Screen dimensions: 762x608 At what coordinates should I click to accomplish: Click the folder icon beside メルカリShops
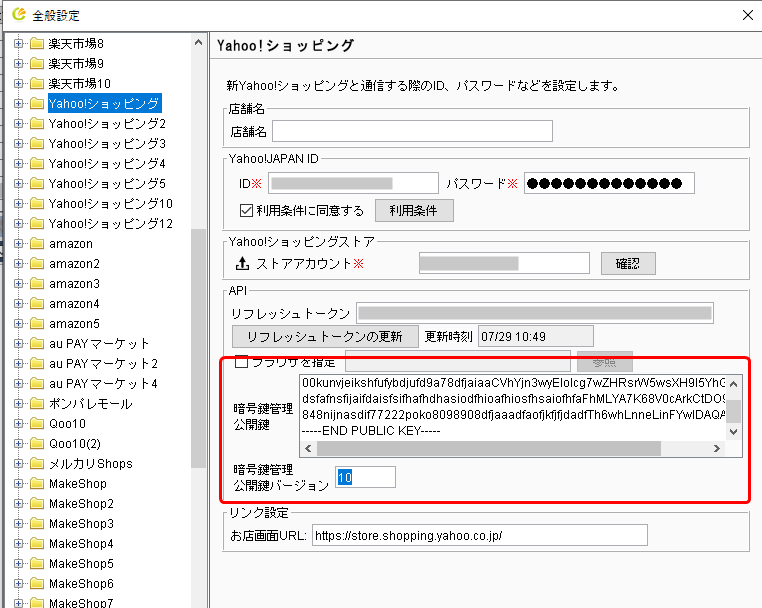37,464
